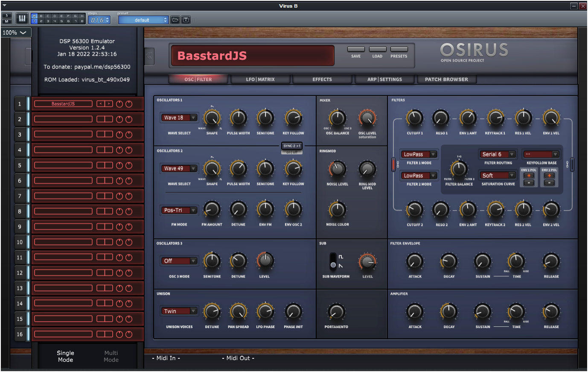Click the Reso 1 knob
Viewport: 588px width, 372px height.
tap(441, 117)
